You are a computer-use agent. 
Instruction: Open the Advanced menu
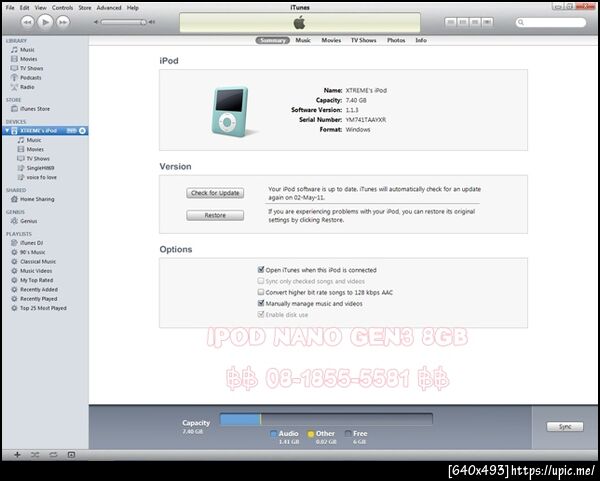109,8
